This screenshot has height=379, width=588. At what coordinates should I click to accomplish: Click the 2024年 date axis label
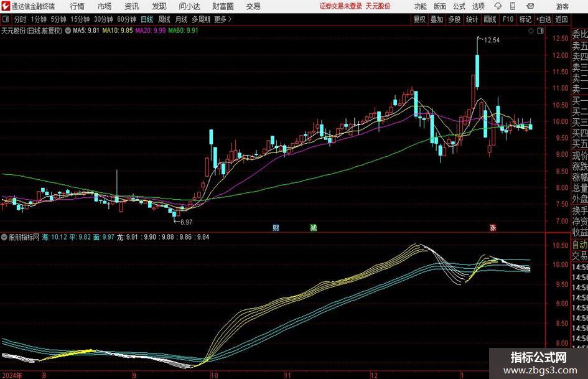(12, 375)
